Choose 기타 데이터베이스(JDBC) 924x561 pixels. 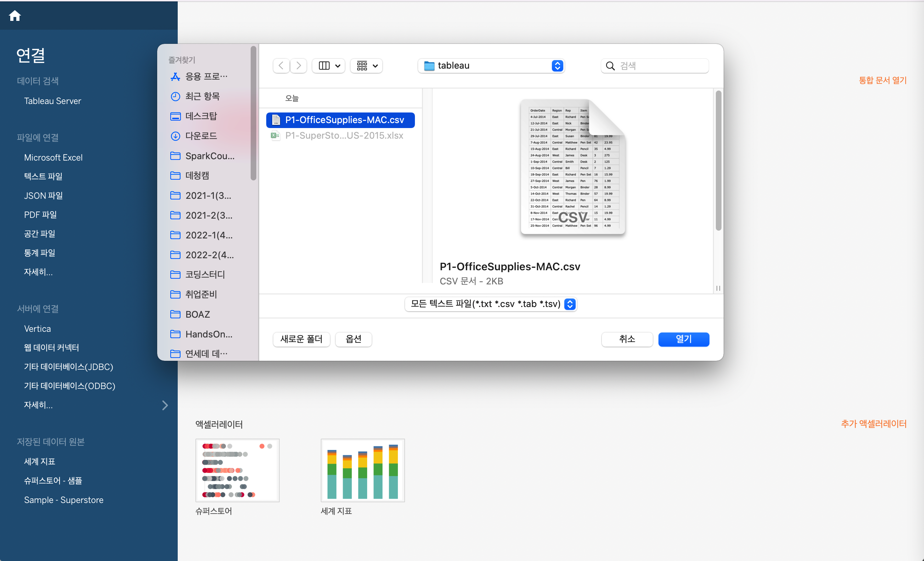(x=69, y=367)
